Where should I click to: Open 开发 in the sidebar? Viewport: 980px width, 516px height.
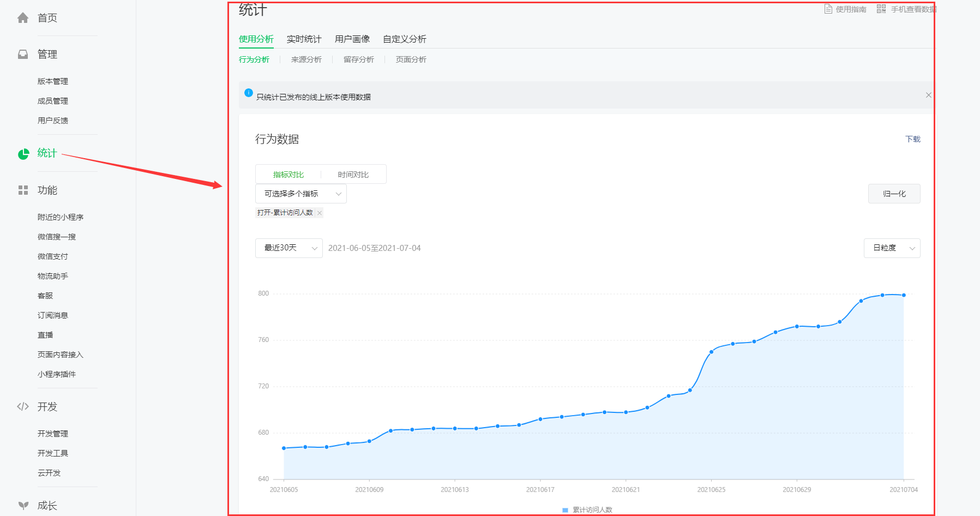pyautogui.click(x=47, y=406)
